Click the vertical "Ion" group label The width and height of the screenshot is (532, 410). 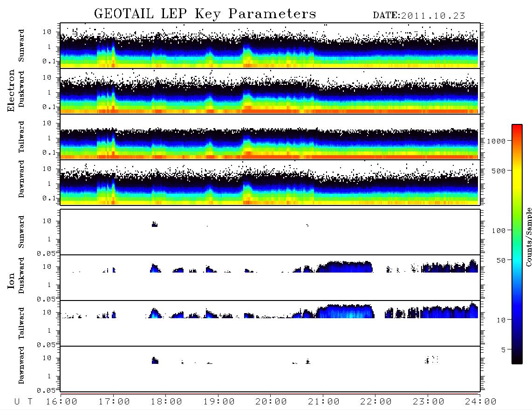click(11, 281)
